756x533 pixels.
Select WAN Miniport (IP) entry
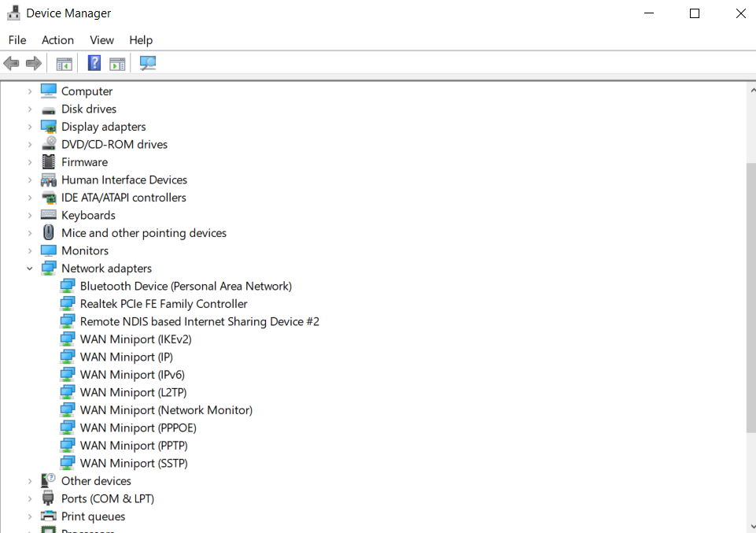pyautogui.click(x=127, y=357)
